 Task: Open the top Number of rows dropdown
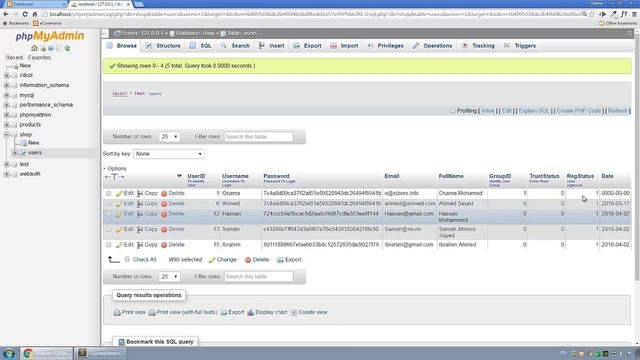(169, 137)
